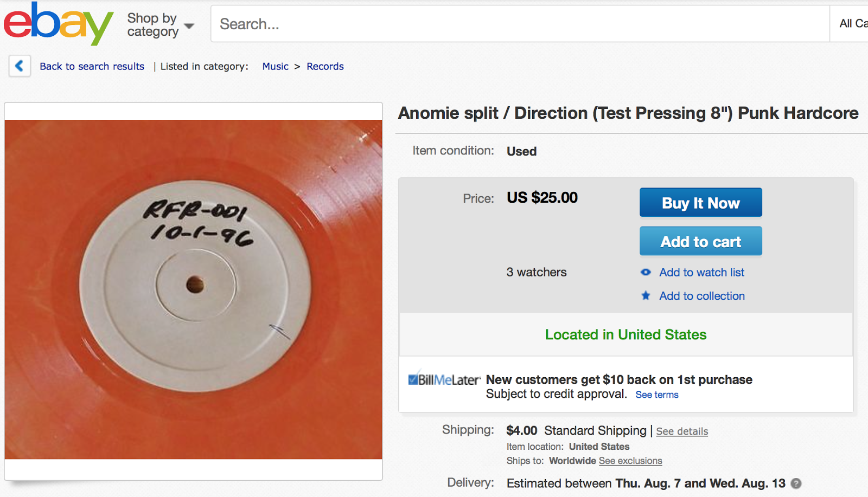Select Add to collection

701,296
